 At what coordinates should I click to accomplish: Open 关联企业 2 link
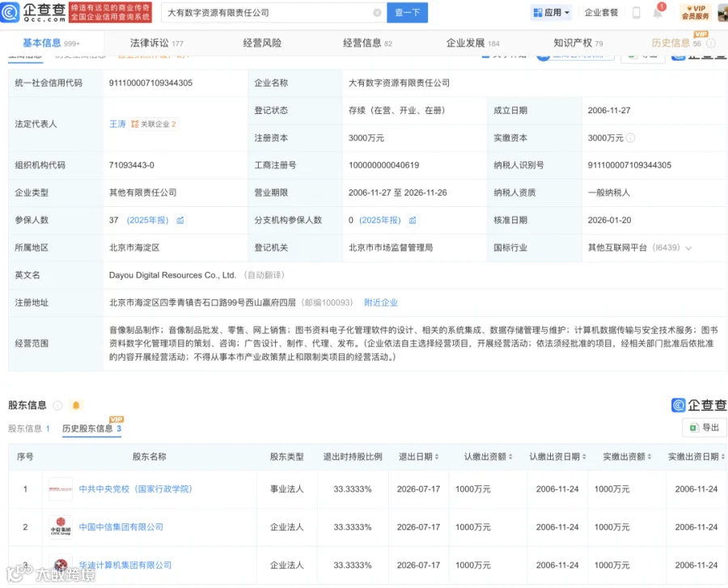coord(154,124)
